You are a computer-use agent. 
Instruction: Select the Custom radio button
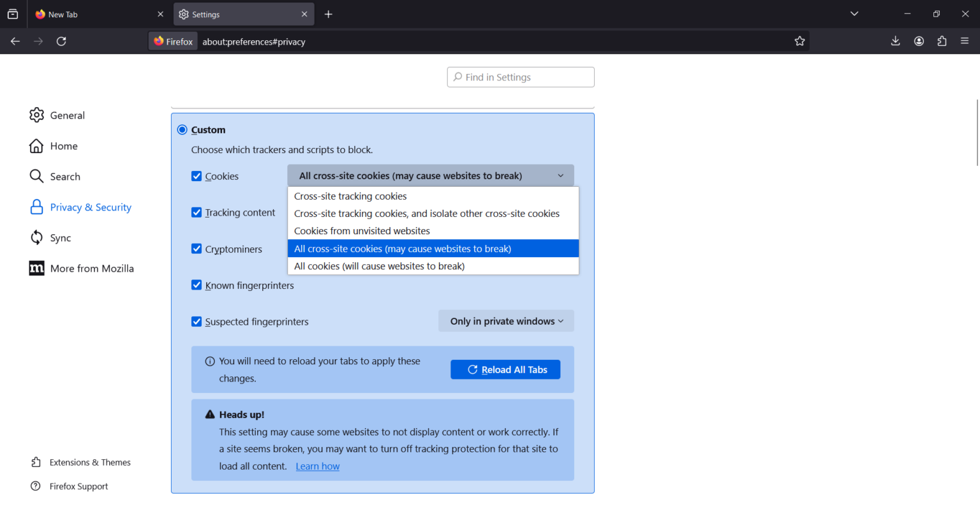point(182,129)
